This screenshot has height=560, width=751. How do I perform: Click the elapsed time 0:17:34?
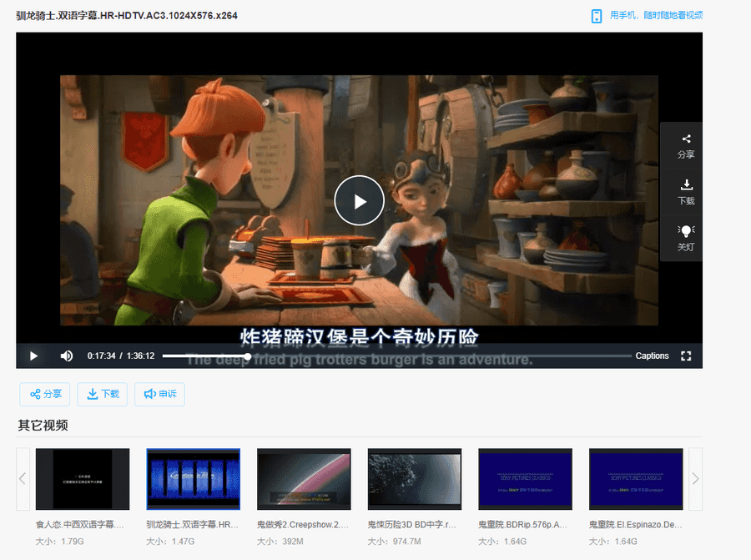101,356
